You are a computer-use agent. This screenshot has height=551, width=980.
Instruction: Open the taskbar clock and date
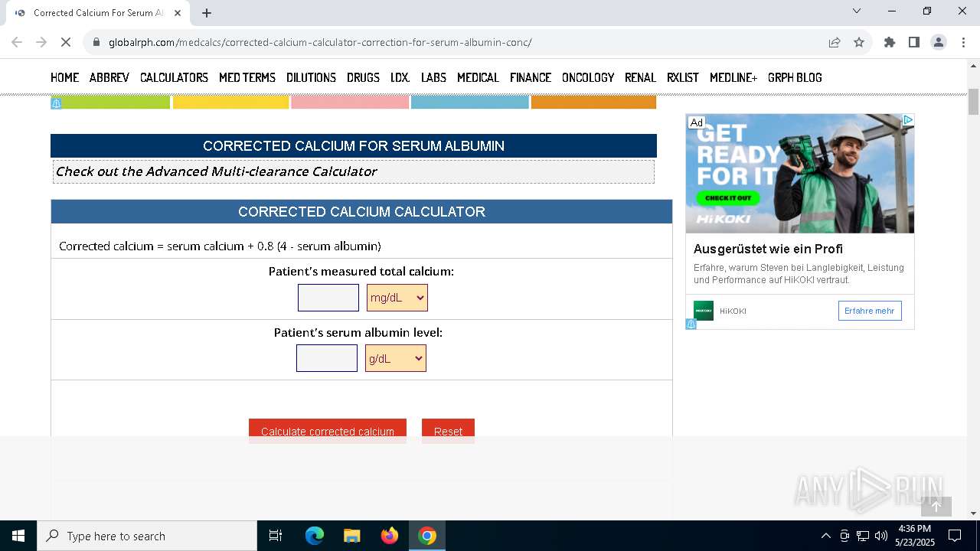[915, 536]
